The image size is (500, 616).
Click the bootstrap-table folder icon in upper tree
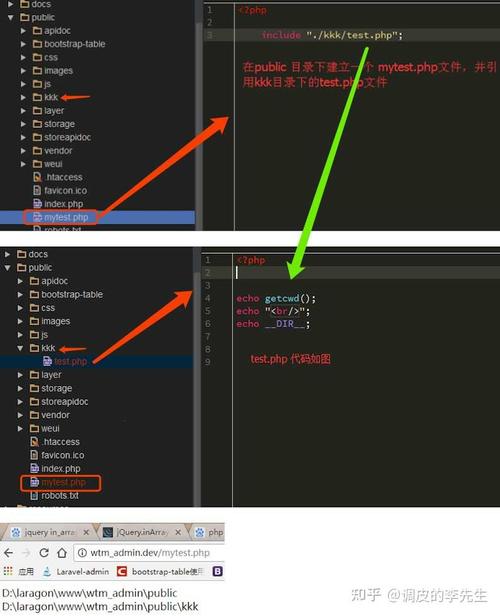[38, 44]
